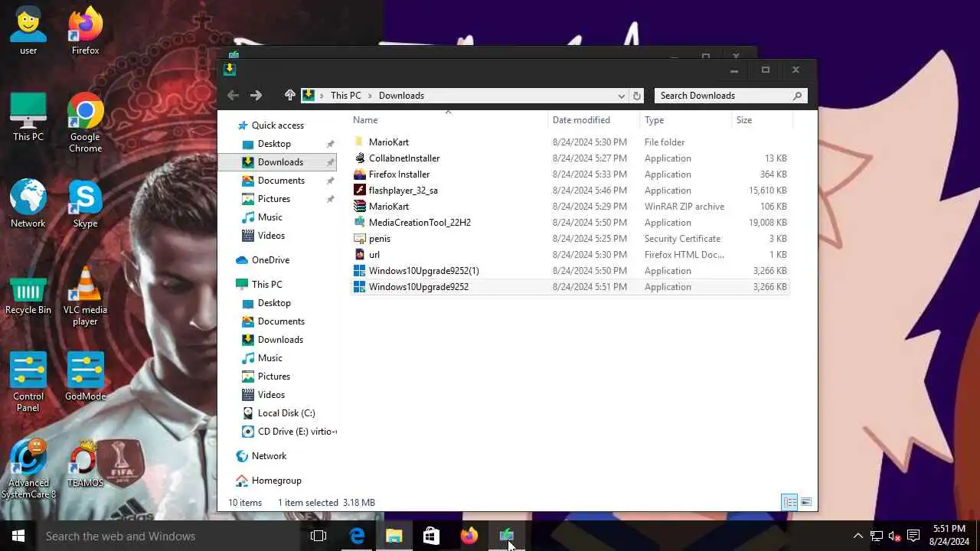
Task: Select pinned Desktop under Quick access
Action: [x=274, y=144]
